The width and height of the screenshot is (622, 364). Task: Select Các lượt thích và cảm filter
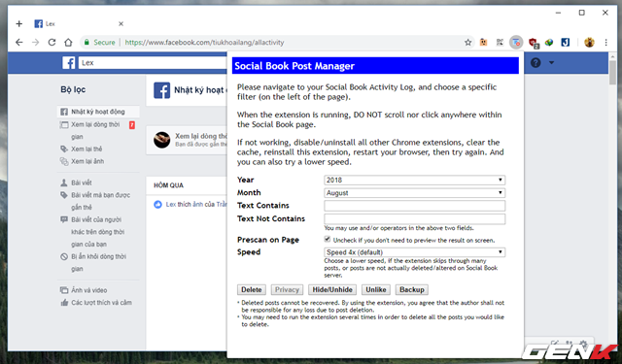point(101,303)
